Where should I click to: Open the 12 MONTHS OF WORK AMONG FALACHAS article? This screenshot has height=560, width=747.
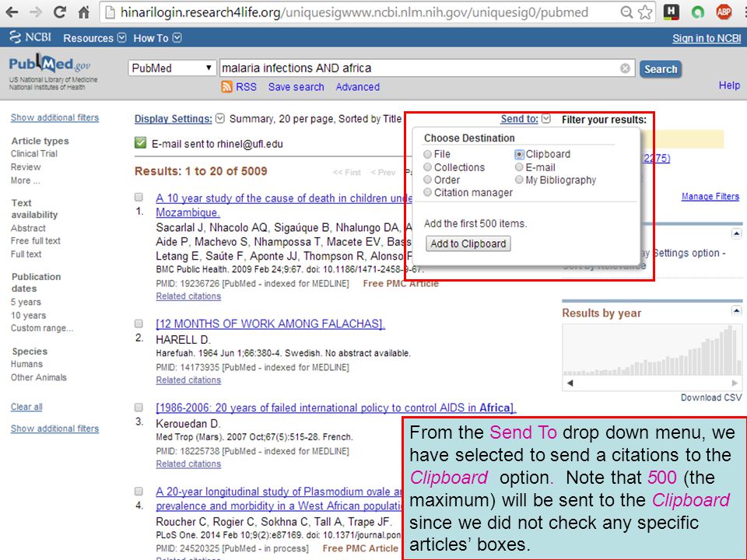coord(270,324)
